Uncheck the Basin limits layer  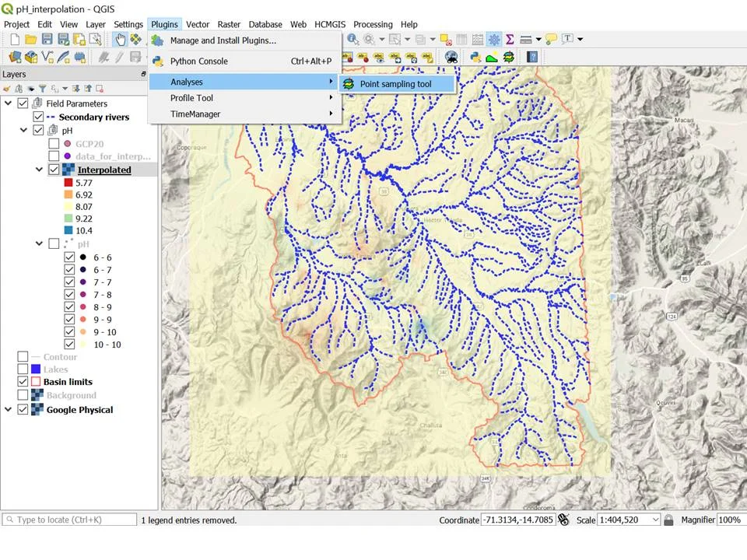tap(23, 381)
